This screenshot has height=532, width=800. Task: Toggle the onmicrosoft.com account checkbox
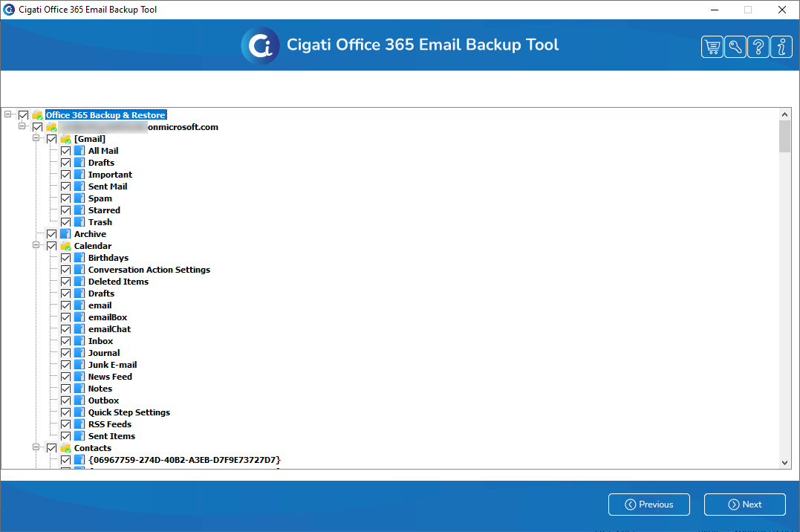pyautogui.click(x=38, y=126)
